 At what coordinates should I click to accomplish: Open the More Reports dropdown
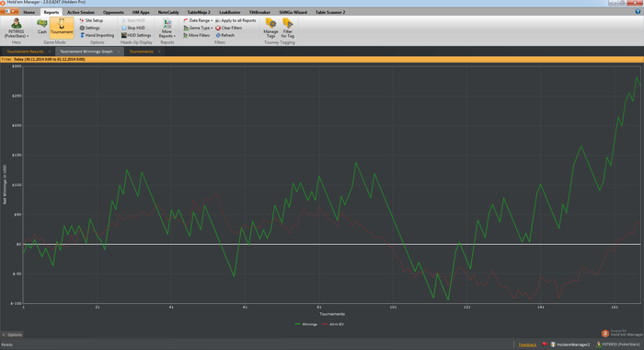[167, 28]
